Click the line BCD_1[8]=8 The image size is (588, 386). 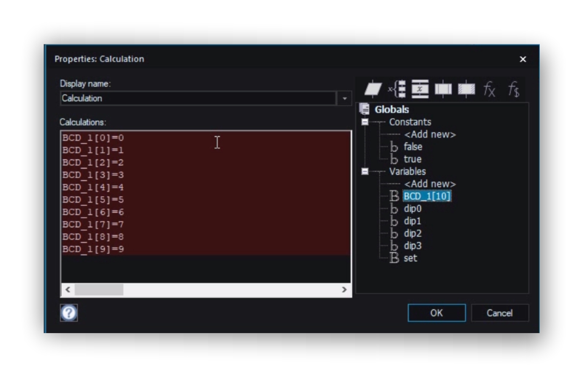click(x=93, y=237)
